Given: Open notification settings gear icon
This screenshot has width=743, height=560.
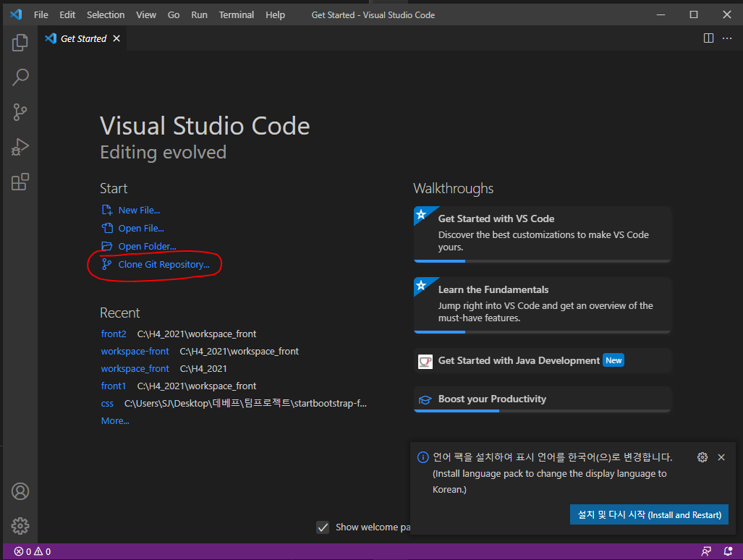Looking at the screenshot, I should coord(702,457).
